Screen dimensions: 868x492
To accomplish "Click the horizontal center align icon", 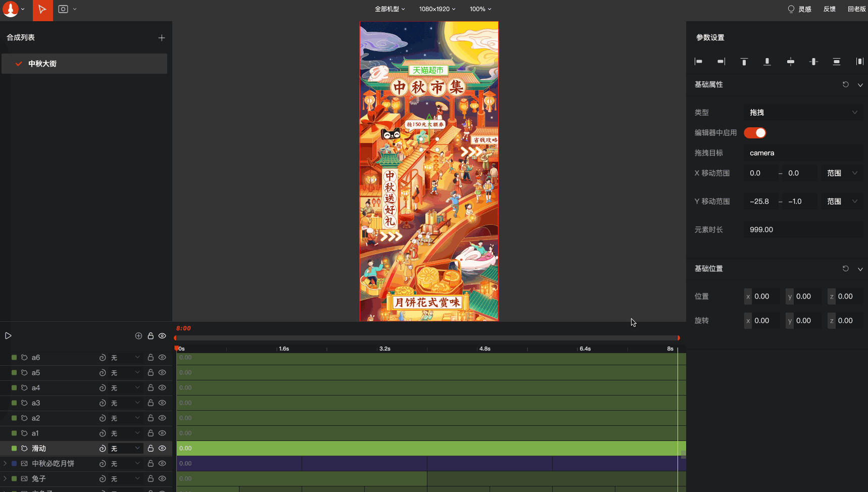I will (790, 62).
